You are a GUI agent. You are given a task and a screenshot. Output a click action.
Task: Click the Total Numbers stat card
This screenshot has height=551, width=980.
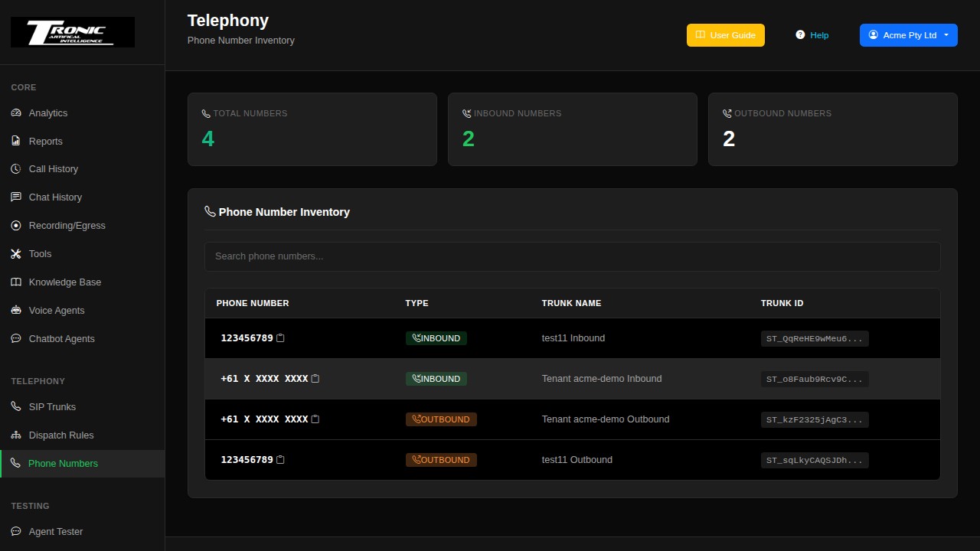pos(312,129)
